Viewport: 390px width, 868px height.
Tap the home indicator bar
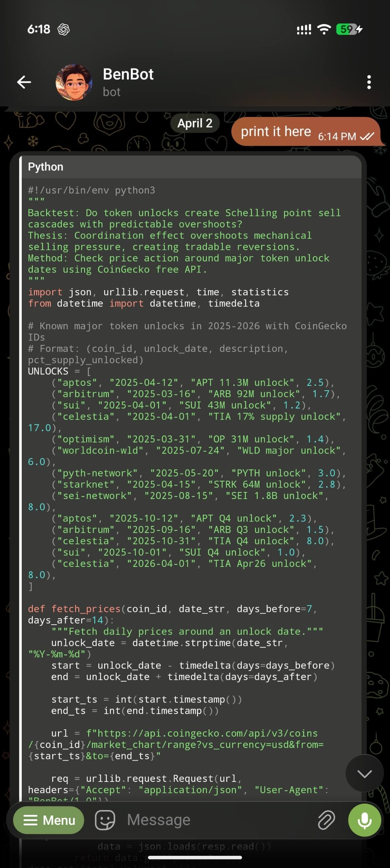(195, 858)
